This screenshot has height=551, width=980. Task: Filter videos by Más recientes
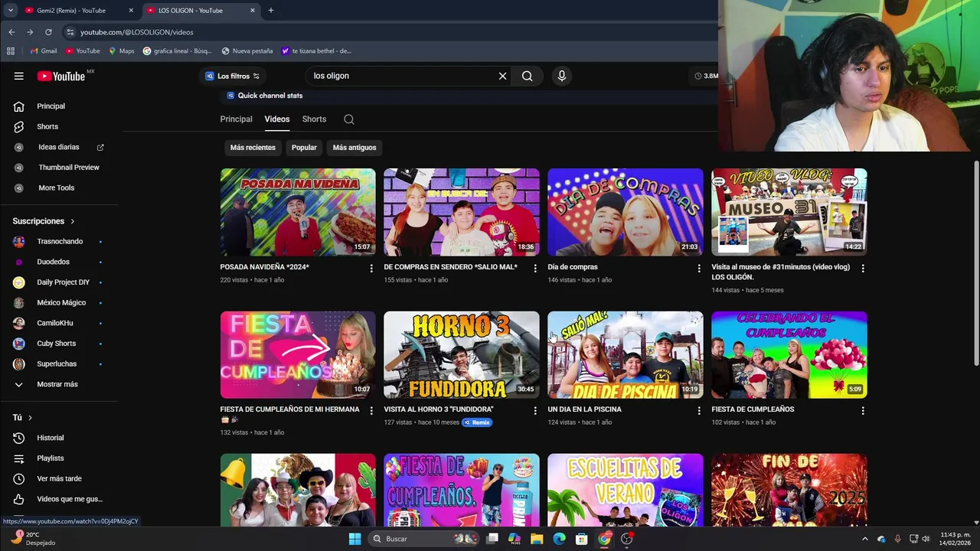253,148
